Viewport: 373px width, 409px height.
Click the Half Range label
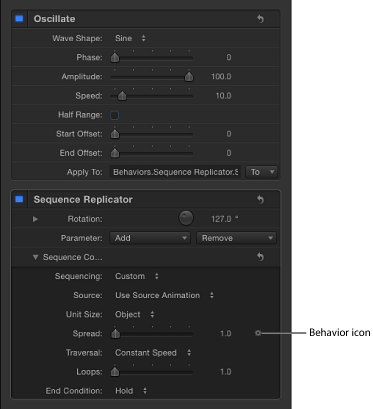pos(80,115)
